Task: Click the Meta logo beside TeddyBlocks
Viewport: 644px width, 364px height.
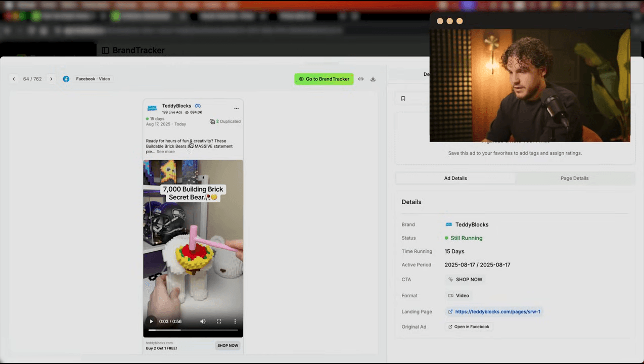Action: [x=198, y=106]
